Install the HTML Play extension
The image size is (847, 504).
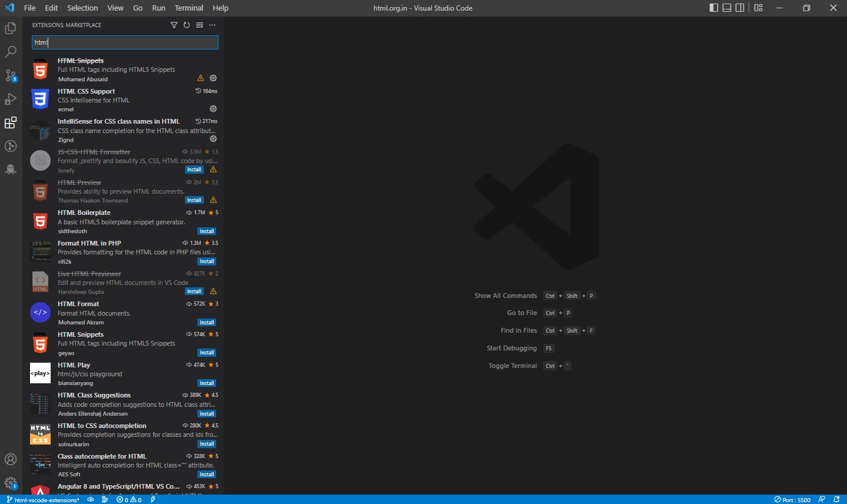click(207, 383)
